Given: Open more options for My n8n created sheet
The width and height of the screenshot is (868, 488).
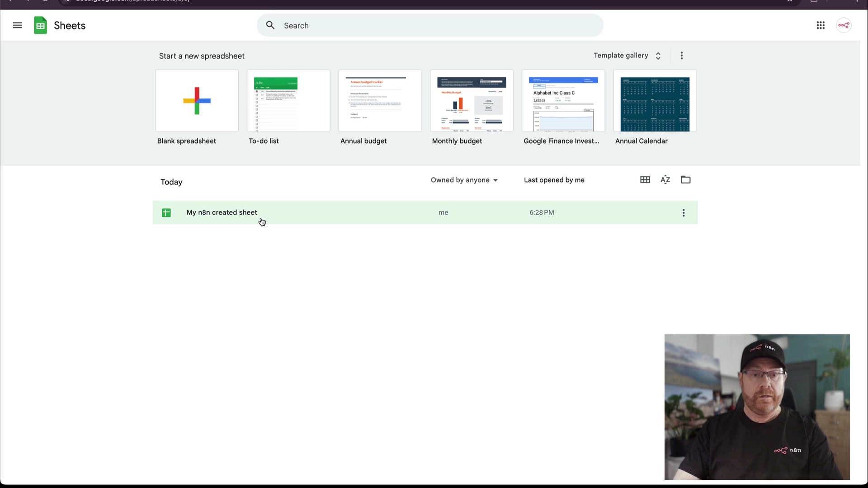Looking at the screenshot, I should 684,213.
